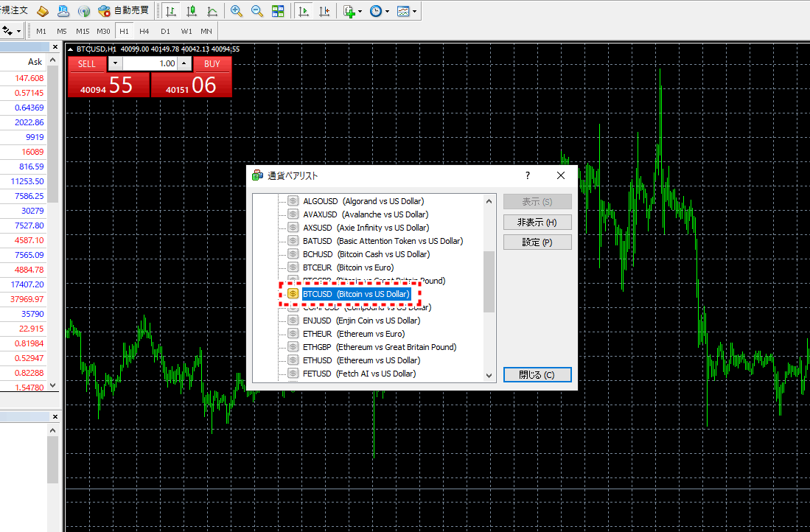Select ETHUSD (Ethereum vs US Dollar) row

pos(362,360)
